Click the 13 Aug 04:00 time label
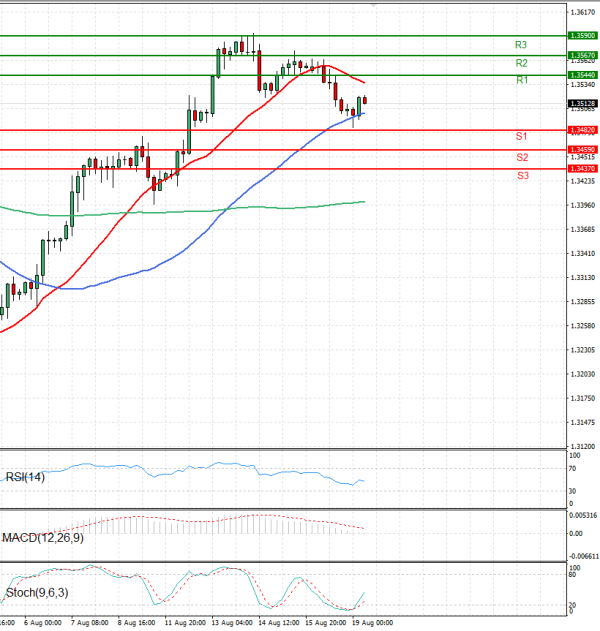600x631 pixels. point(232,623)
